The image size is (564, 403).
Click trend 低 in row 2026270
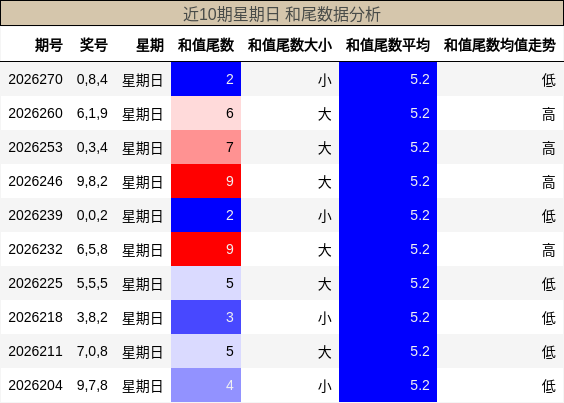(549, 80)
